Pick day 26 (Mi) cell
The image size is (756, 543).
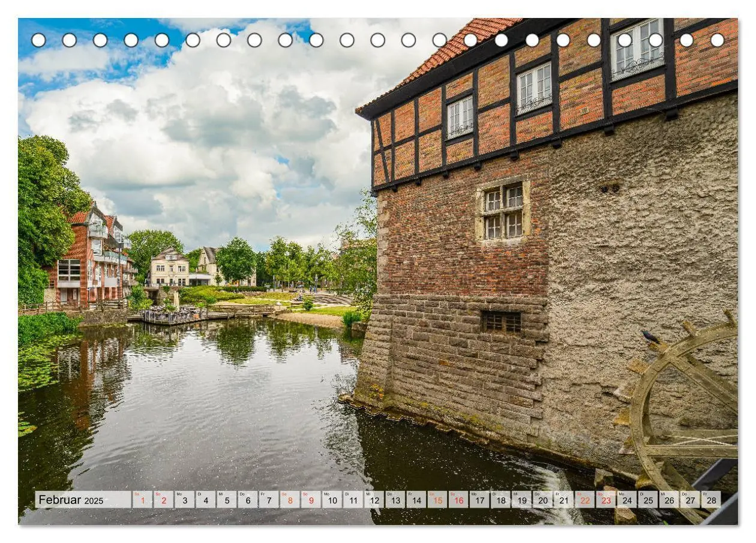click(668, 499)
